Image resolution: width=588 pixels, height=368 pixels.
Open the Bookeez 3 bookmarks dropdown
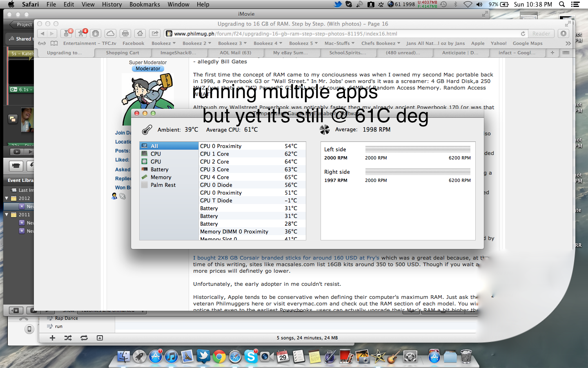click(232, 43)
